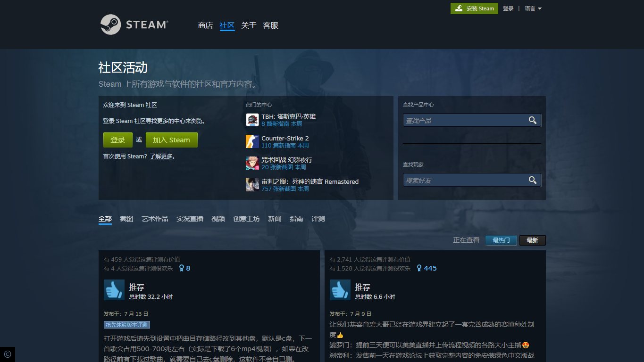Open the 商店 store menu

click(206, 25)
